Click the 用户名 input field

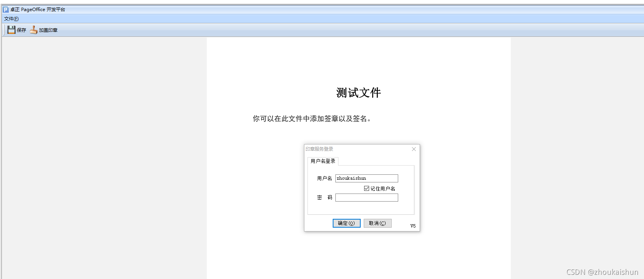(367, 178)
